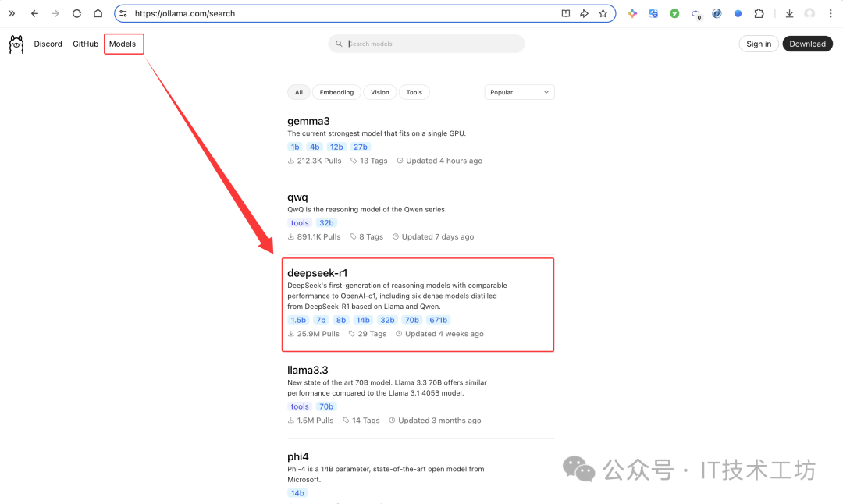Click the Download button

(808, 44)
